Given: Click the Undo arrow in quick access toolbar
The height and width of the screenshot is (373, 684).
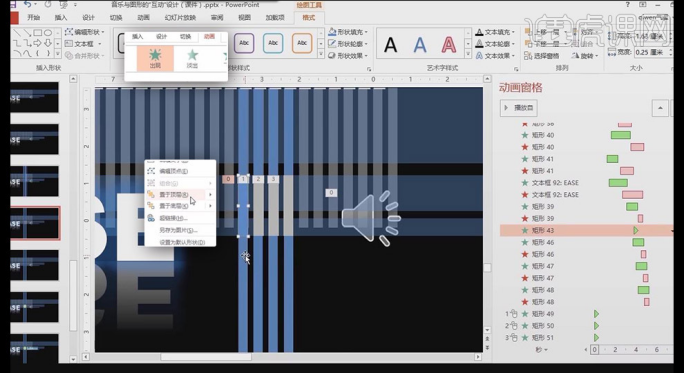Looking at the screenshot, I should (27, 4).
